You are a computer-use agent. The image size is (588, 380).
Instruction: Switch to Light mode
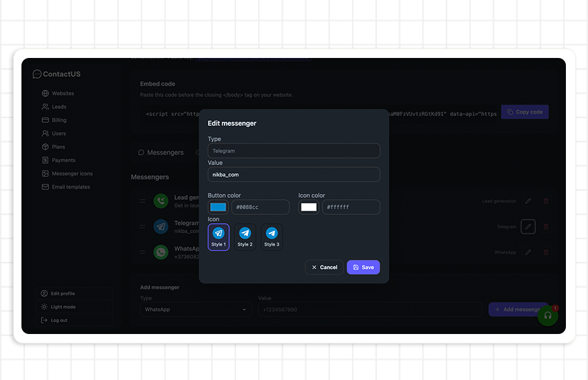[x=63, y=307]
